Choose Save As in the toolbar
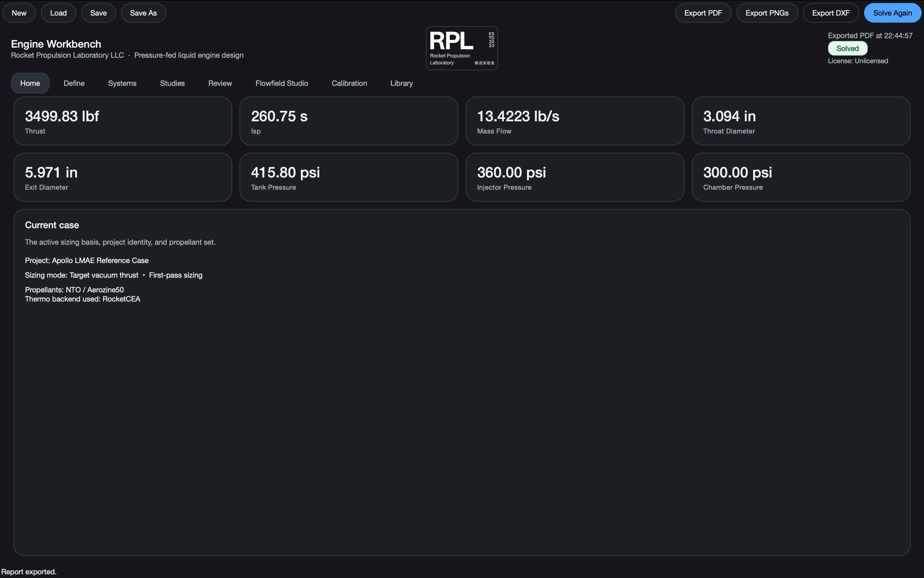Viewport: 924px width, 578px height. point(143,13)
